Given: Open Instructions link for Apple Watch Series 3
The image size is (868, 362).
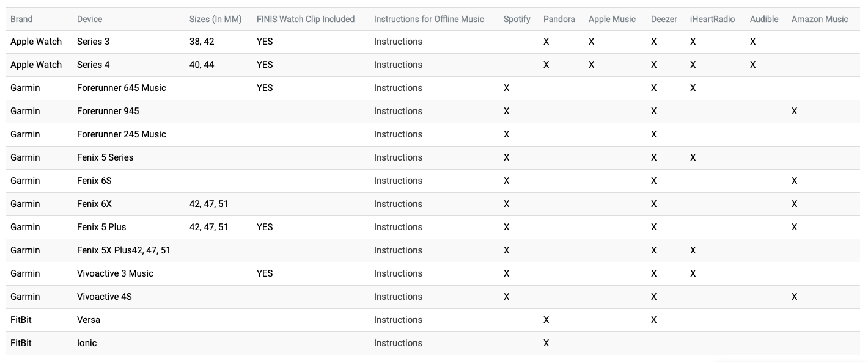Looking at the screenshot, I should pyautogui.click(x=398, y=42).
